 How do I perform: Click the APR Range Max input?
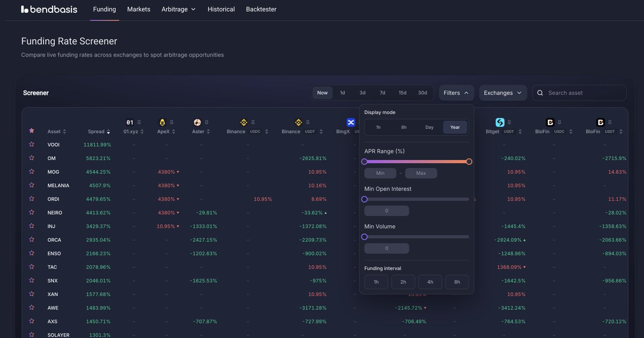click(421, 173)
